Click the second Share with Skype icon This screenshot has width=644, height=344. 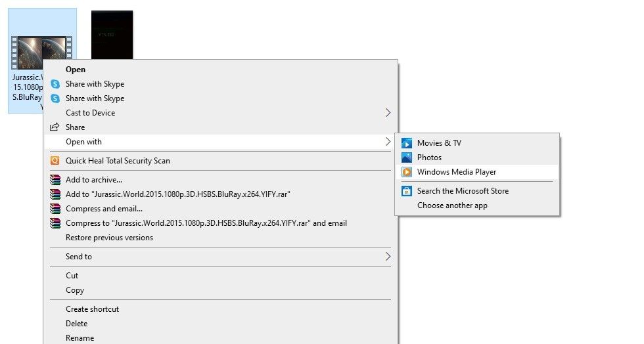point(55,98)
